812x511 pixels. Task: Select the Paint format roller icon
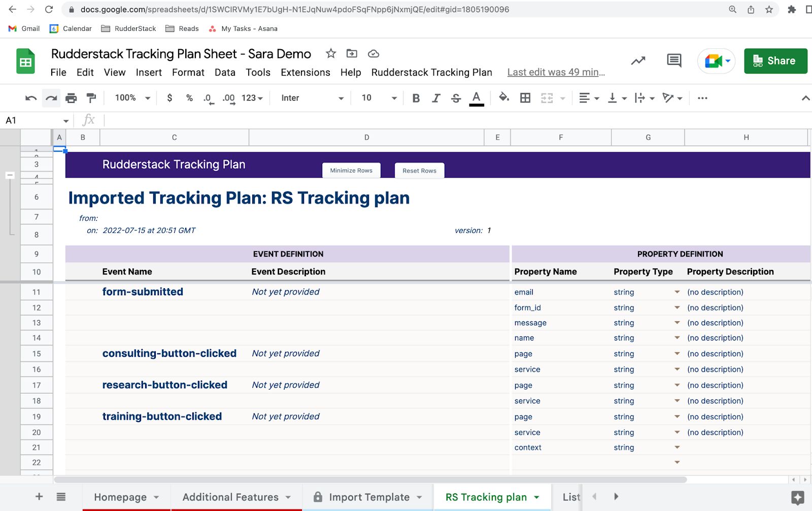[91, 98]
